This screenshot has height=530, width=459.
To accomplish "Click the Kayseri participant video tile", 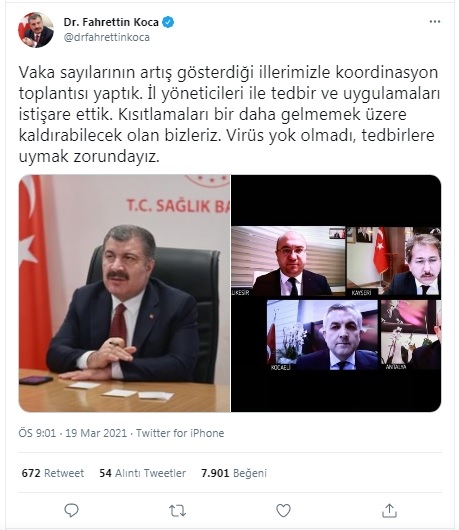I will click(394, 261).
